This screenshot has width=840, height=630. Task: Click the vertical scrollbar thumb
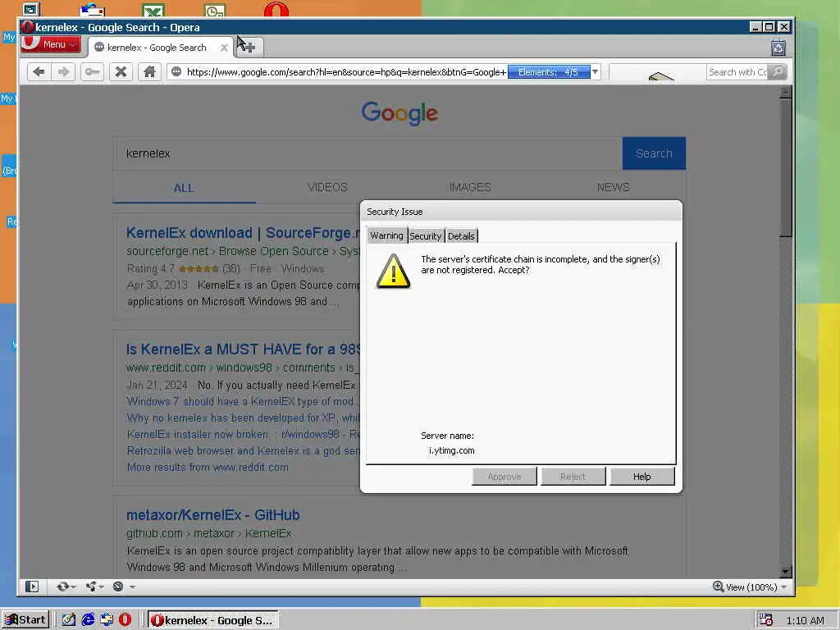tap(785, 167)
